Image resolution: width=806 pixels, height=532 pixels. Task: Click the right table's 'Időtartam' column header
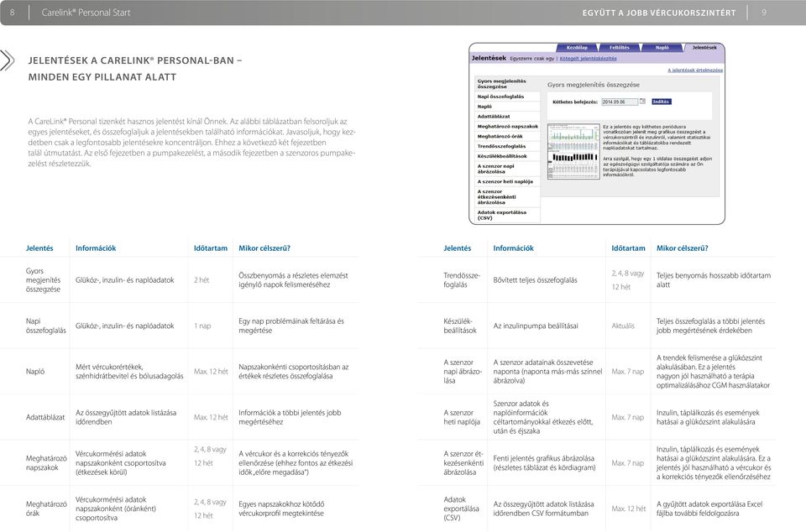(628, 248)
